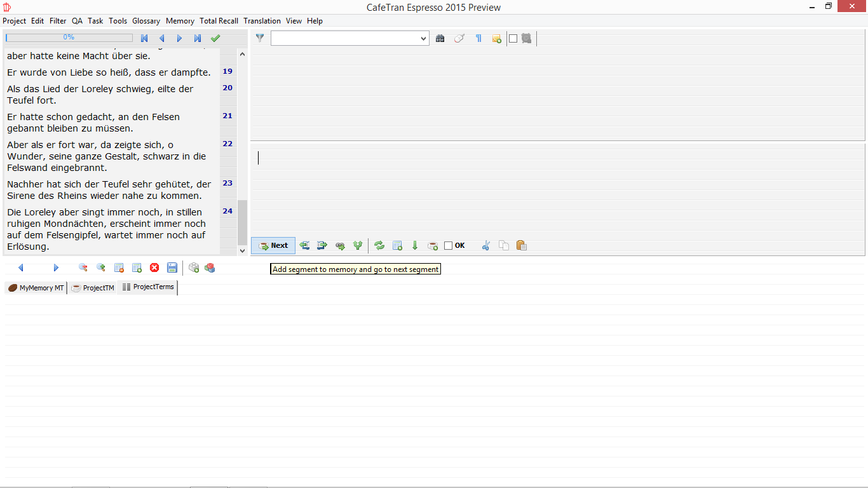
Task: Click the blue scissors cut icon
Action: pyautogui.click(x=486, y=246)
